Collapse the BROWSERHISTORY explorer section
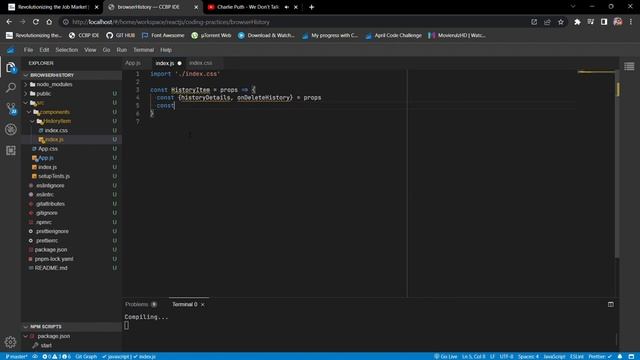 tap(71, 75)
